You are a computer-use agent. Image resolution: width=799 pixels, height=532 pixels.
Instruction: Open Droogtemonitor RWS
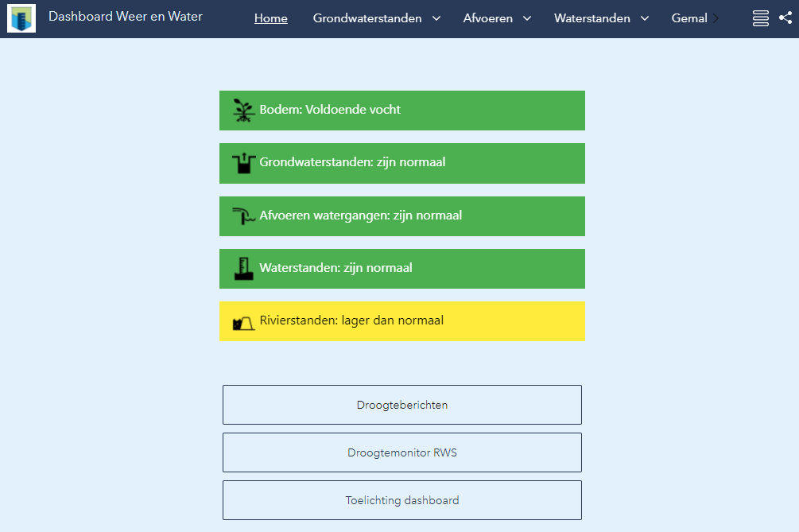click(x=401, y=452)
